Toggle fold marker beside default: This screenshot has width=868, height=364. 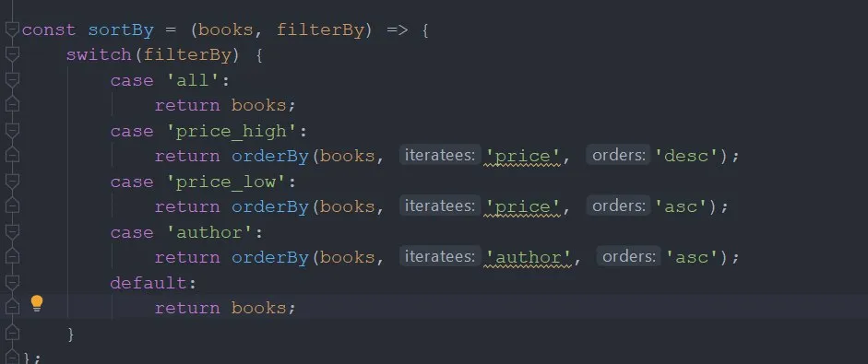click(12, 283)
